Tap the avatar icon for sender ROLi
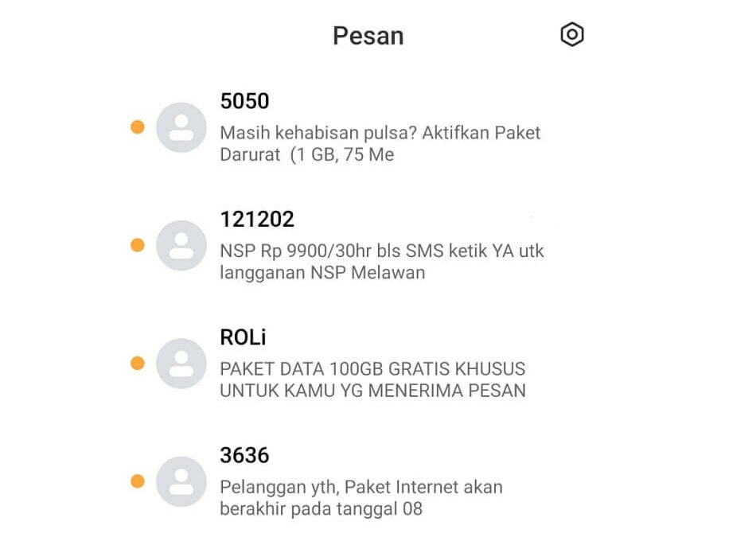This screenshot has width=756, height=541. tap(181, 364)
